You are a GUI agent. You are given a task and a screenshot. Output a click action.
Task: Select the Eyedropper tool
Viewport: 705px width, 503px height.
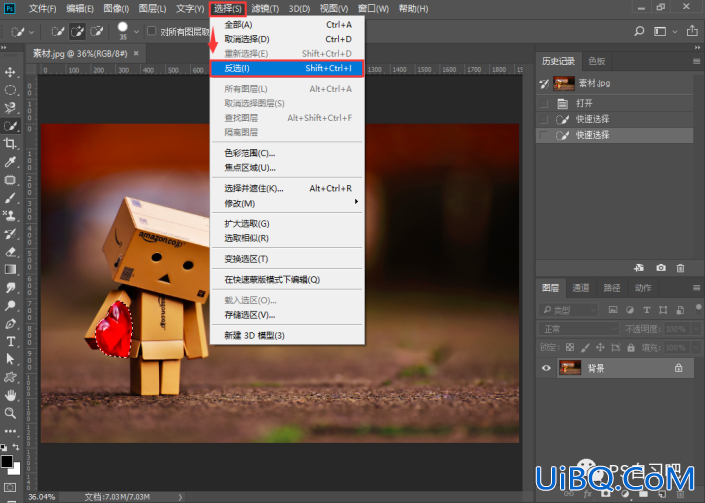click(10, 162)
